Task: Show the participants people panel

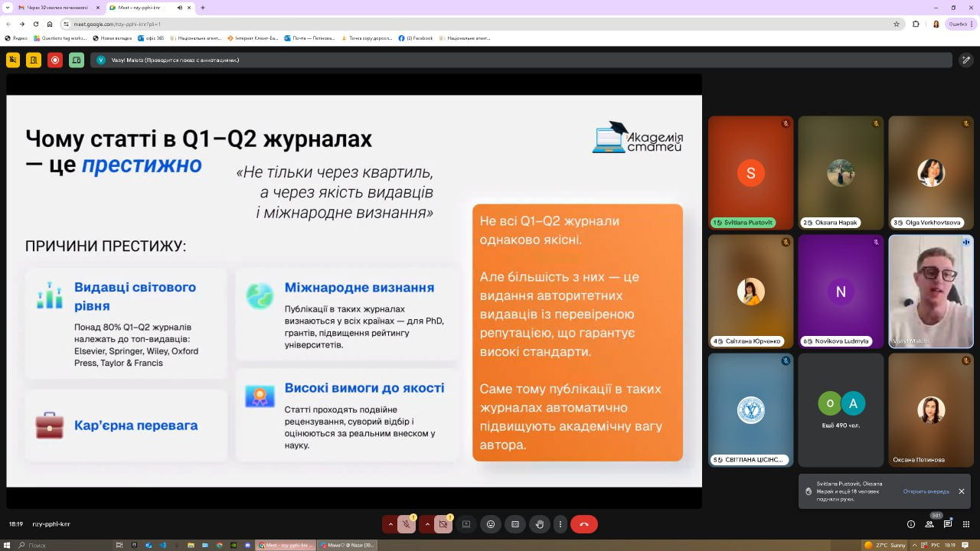Action: 929,524
